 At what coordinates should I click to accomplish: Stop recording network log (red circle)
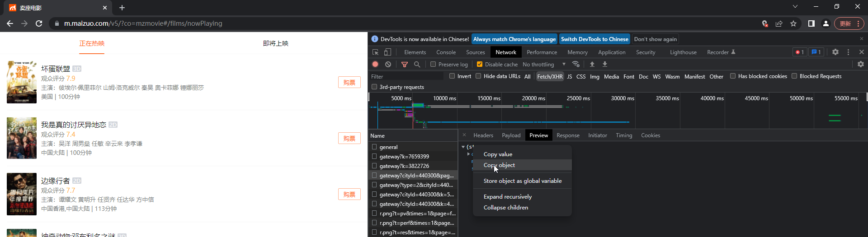point(375,65)
